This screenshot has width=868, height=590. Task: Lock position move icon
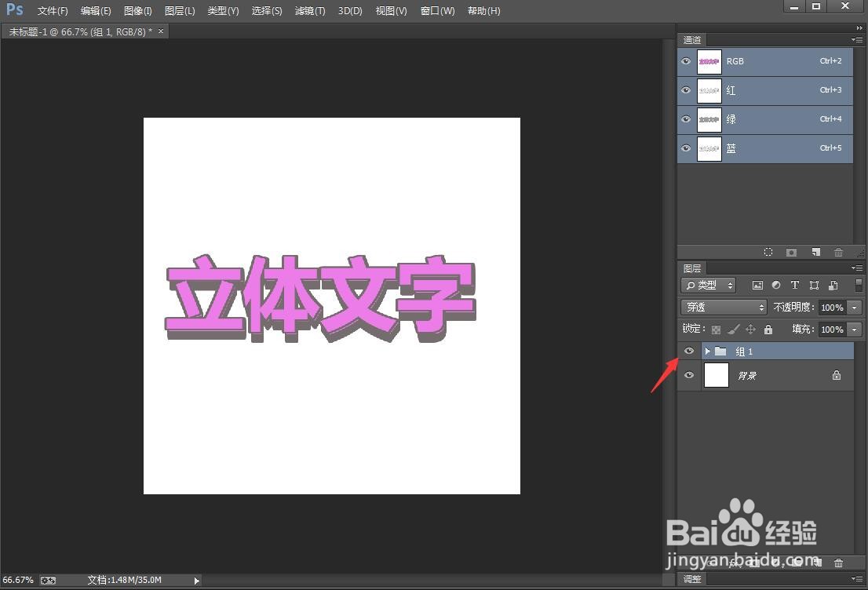pyautogui.click(x=750, y=330)
